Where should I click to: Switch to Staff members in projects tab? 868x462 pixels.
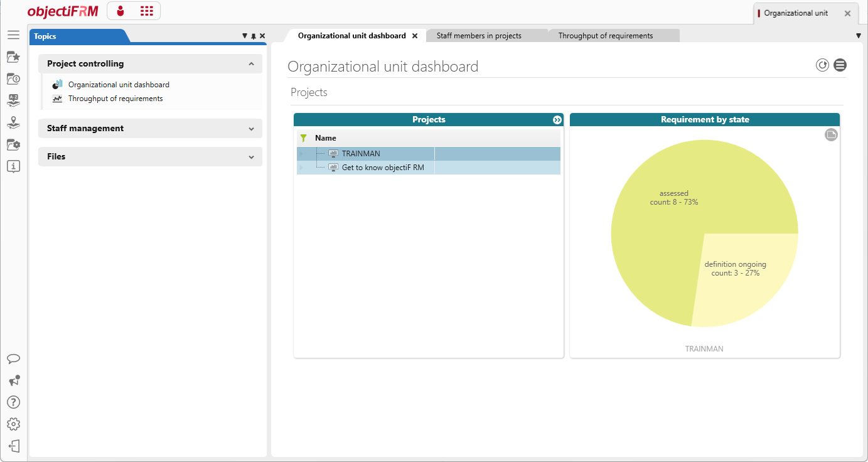point(479,36)
